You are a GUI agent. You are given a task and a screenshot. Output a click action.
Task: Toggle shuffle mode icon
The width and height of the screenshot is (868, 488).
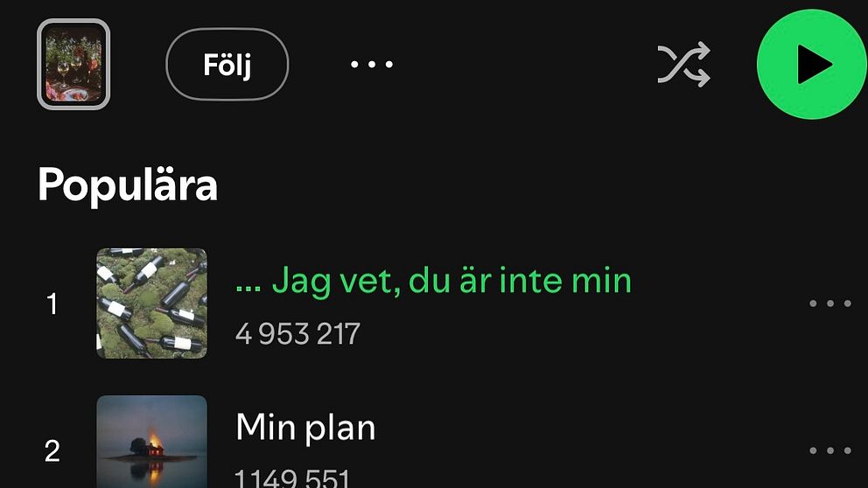pyautogui.click(x=683, y=64)
